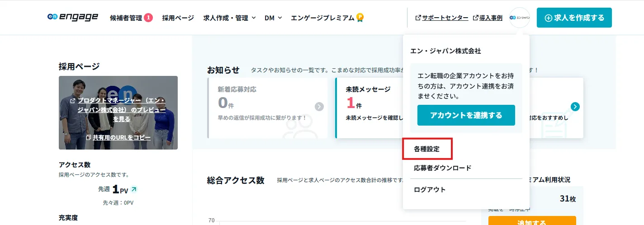Click the teal arrow on the rightmost notice card
This screenshot has height=225, width=644.
coord(575,107)
